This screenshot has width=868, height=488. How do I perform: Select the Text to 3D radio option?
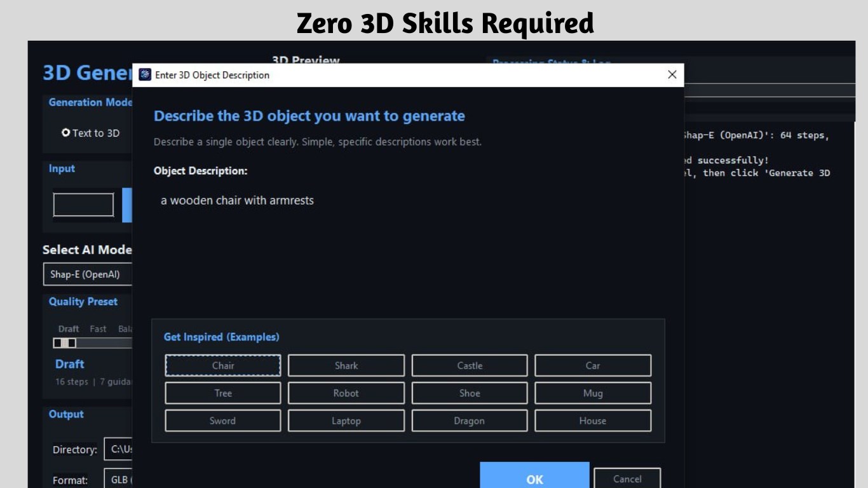click(90, 133)
